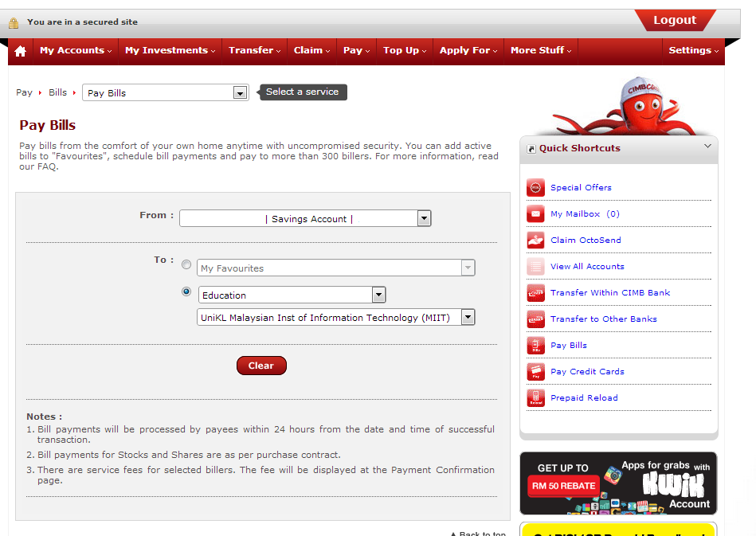This screenshot has width=756, height=536.
Task: Open the Top Up menu
Action: click(405, 51)
